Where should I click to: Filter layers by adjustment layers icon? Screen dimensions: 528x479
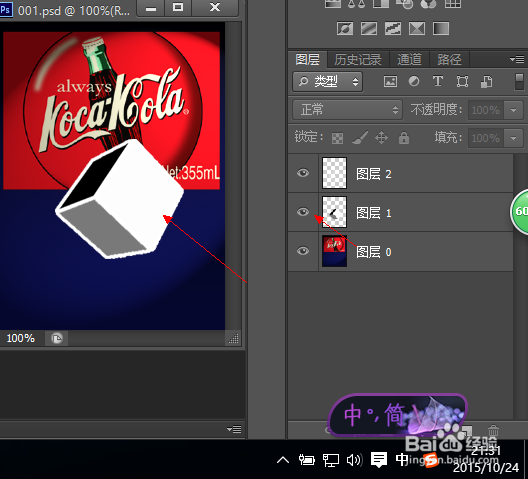coord(414,82)
